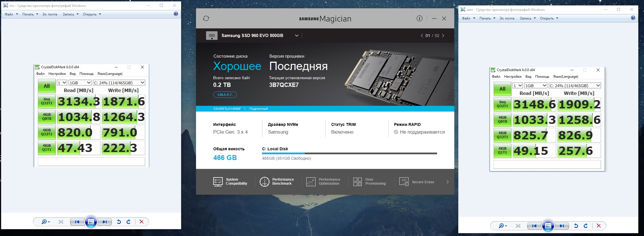The image size is (644, 236).
Task: Click ms photo viewer title bar icon
Action: 5,5
